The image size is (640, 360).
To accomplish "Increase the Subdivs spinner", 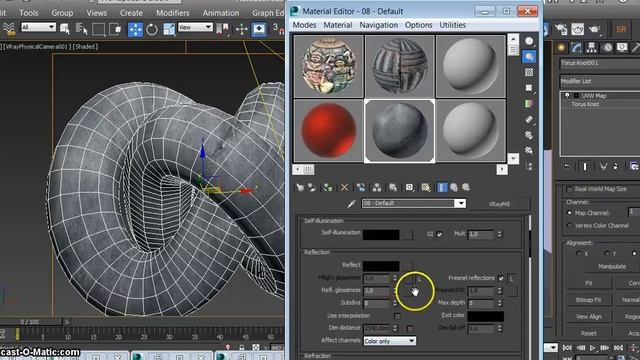I will click(395, 301).
